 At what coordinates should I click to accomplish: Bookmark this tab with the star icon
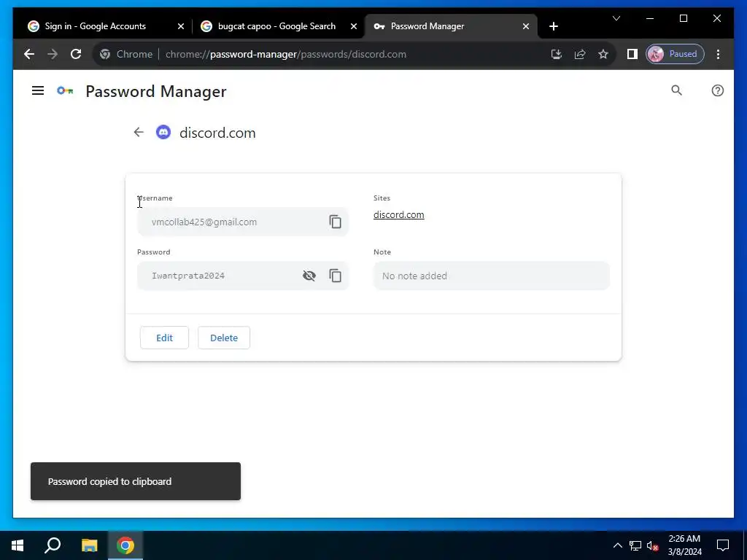(x=603, y=54)
